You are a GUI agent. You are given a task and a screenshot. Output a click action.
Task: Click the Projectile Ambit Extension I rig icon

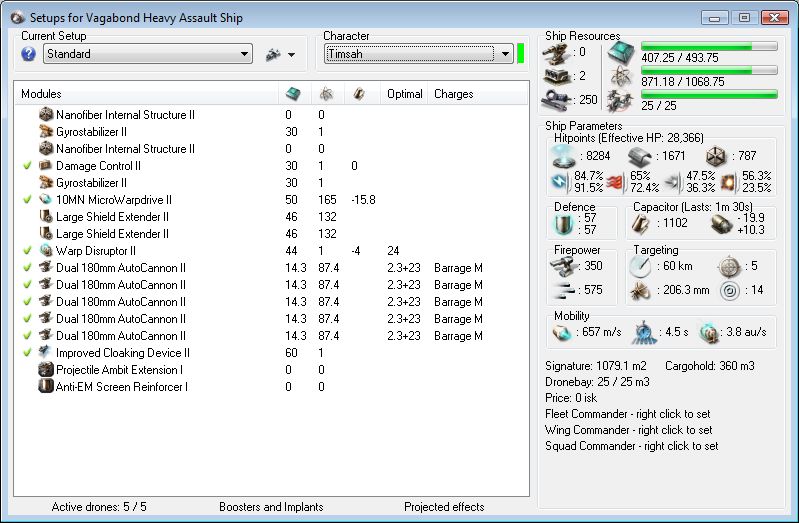[46, 369]
